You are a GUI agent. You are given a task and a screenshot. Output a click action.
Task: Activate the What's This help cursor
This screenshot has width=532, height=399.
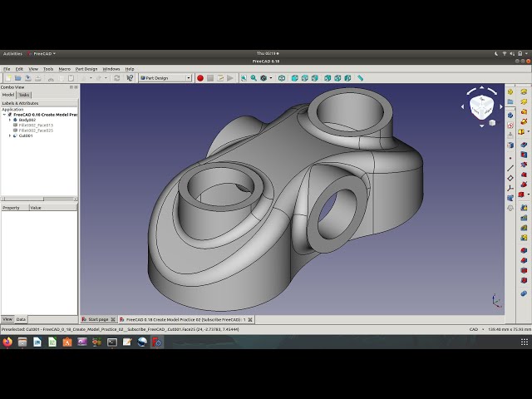(130, 78)
